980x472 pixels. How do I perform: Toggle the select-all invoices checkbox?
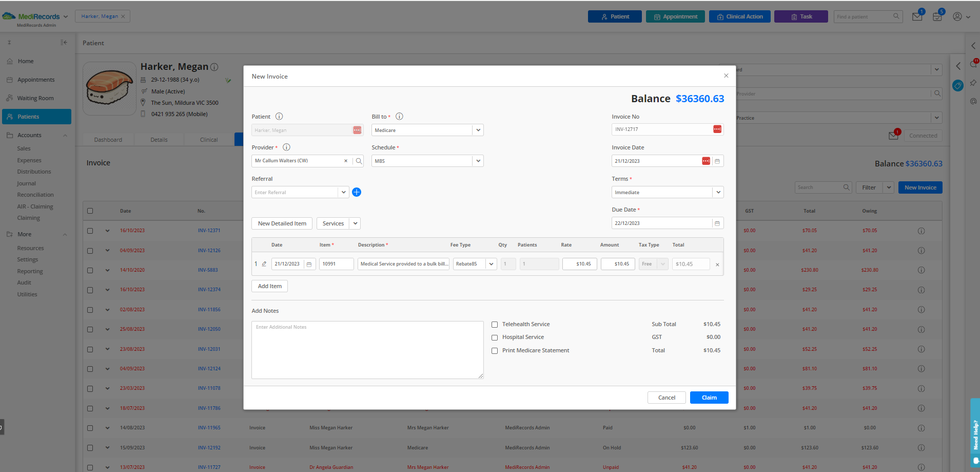(90, 211)
